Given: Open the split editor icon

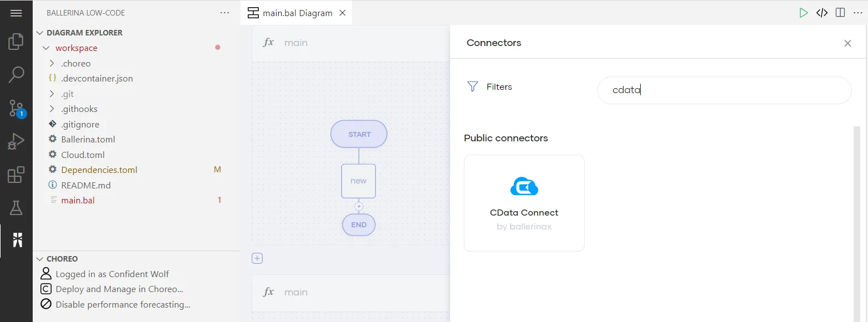Looking at the screenshot, I should [840, 12].
